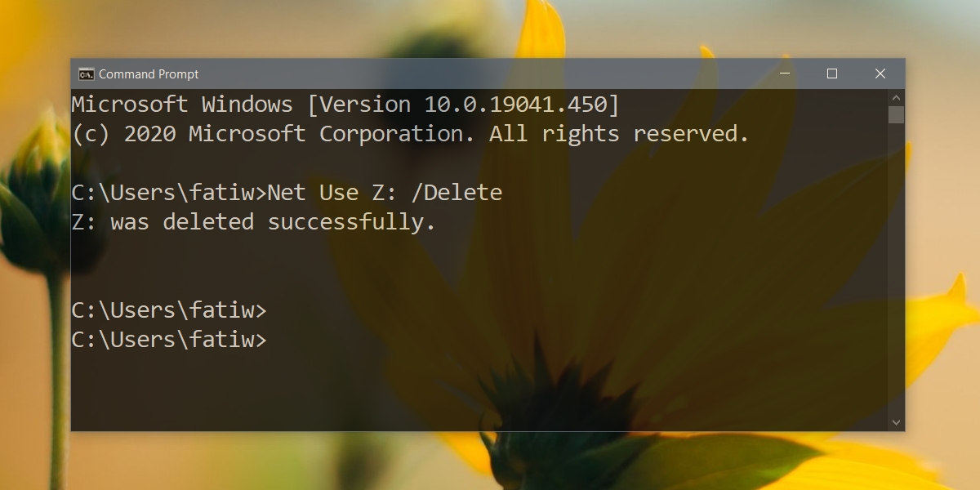Minimize the Command Prompt window
Screen dimensions: 980x490
[784, 73]
